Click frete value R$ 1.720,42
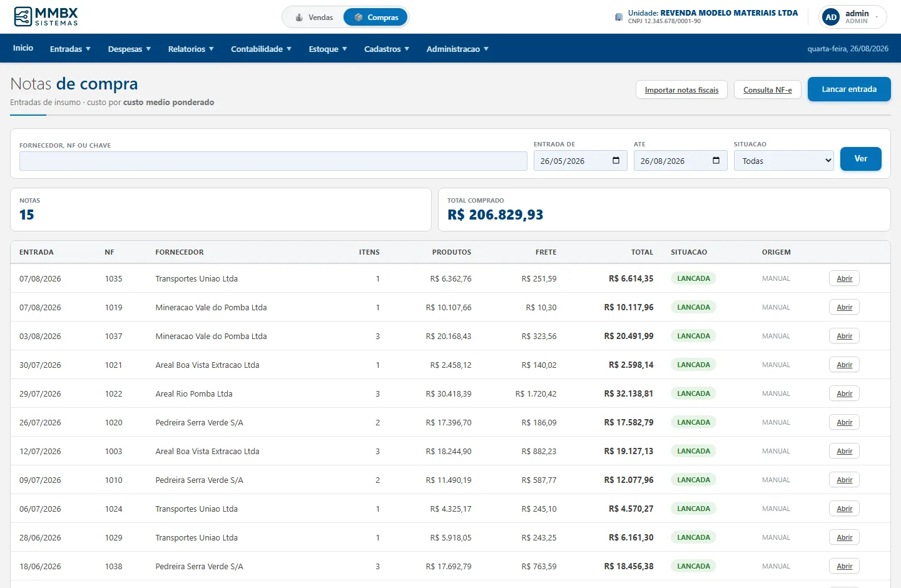The width and height of the screenshot is (901, 588). click(536, 393)
